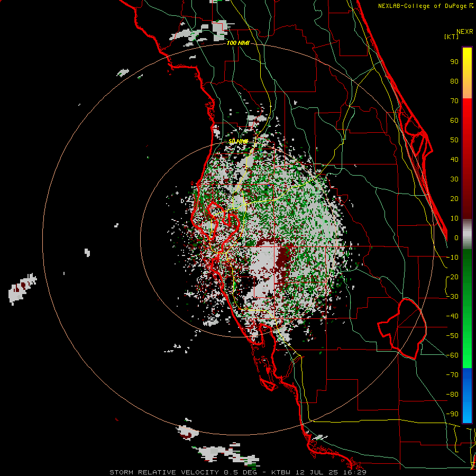Click the 90 value on velocity scale
This screenshot has width=476, height=476.
tap(454, 62)
